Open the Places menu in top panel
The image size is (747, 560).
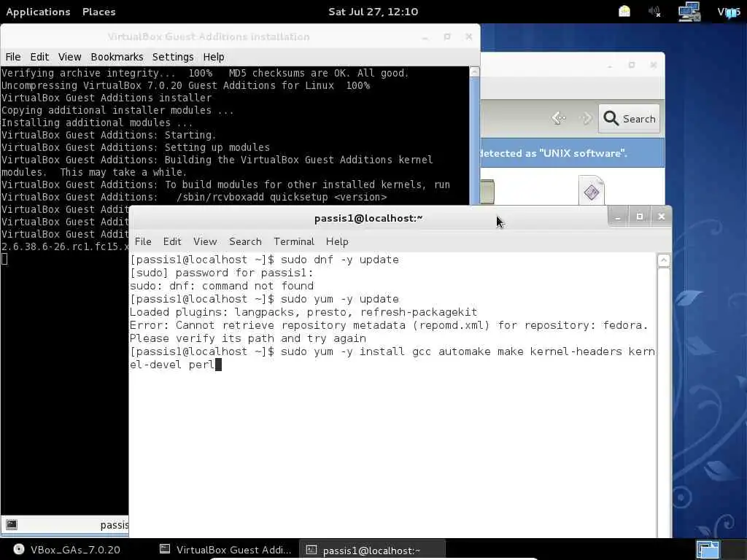coord(99,12)
